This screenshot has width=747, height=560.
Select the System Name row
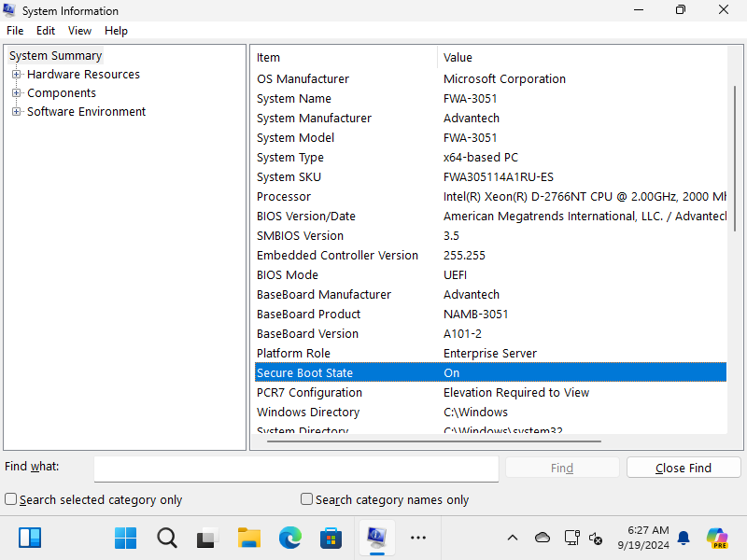click(491, 98)
